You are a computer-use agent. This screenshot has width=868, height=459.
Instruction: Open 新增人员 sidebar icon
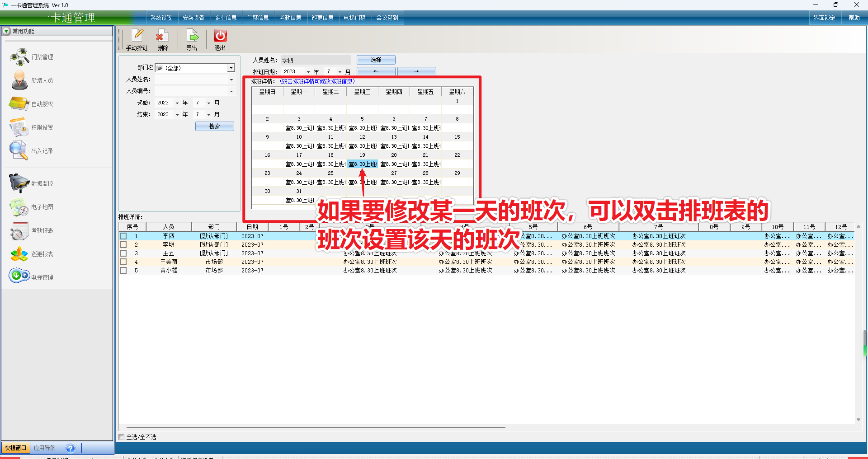tap(20, 80)
